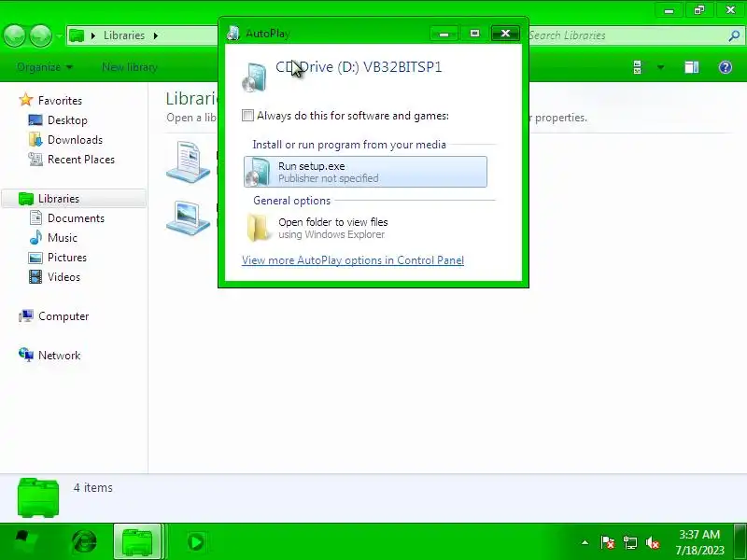Toggle the preview pane

[x=692, y=67]
